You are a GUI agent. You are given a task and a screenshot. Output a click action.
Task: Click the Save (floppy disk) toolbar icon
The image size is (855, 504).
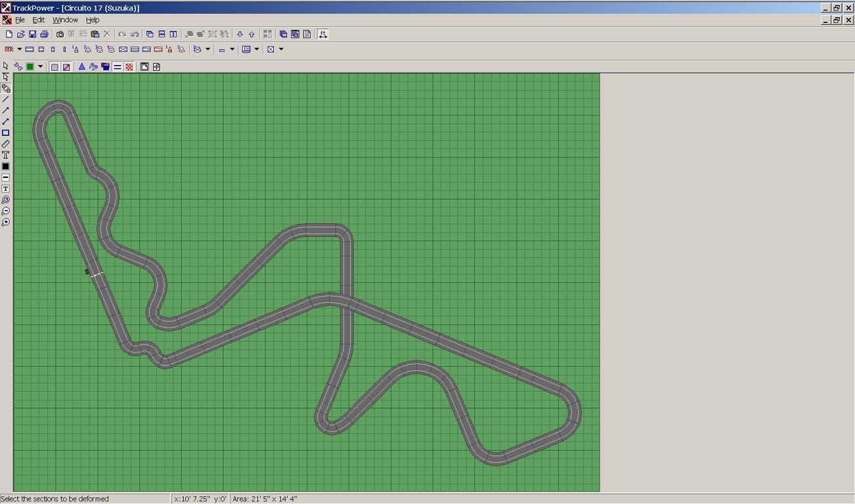[x=32, y=34]
